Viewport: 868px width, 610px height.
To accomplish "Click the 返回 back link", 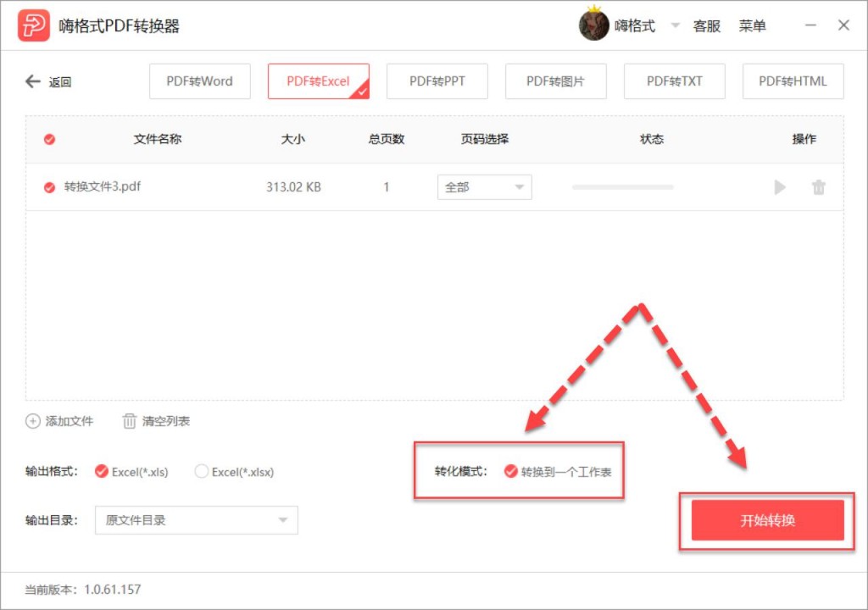I will pyautogui.click(x=60, y=82).
